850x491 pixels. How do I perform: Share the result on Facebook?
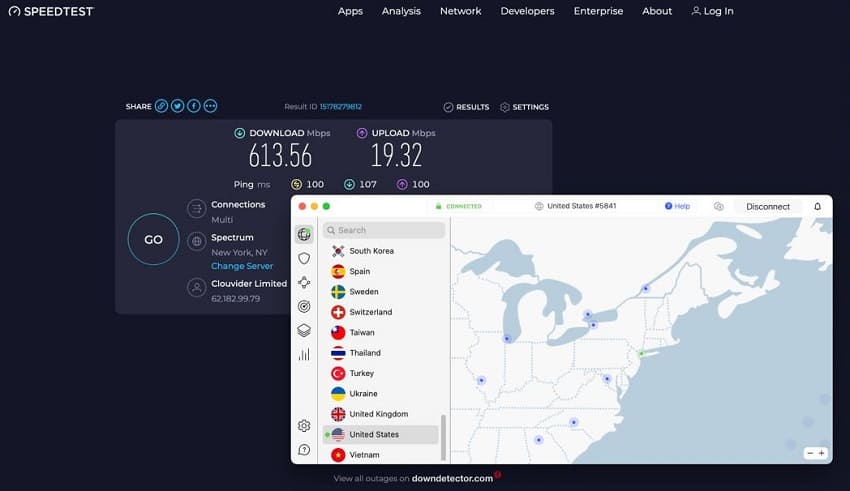click(x=194, y=106)
